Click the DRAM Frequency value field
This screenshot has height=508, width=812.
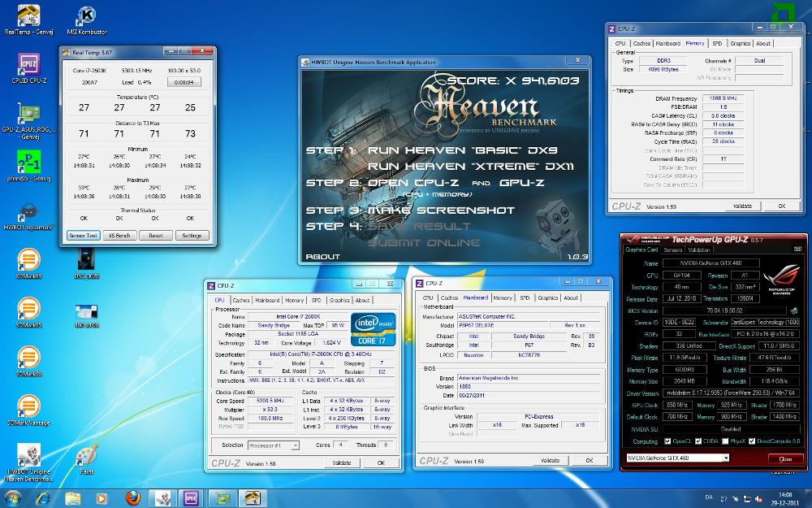tap(723, 98)
